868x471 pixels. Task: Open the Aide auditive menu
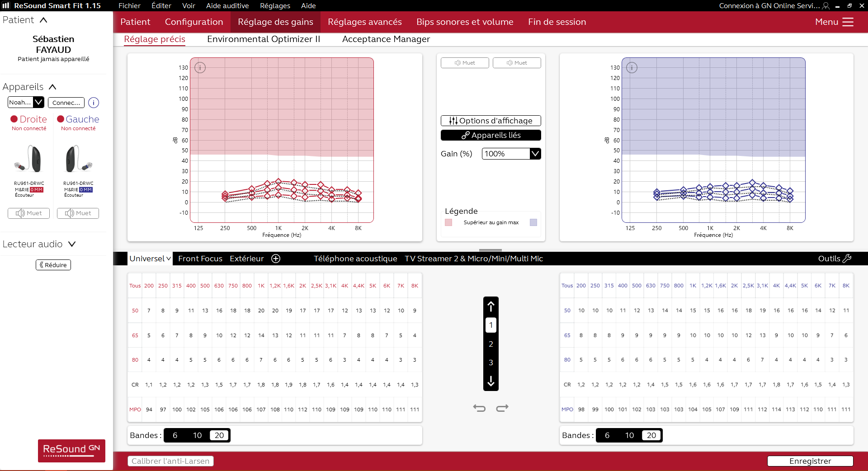pyautogui.click(x=227, y=6)
